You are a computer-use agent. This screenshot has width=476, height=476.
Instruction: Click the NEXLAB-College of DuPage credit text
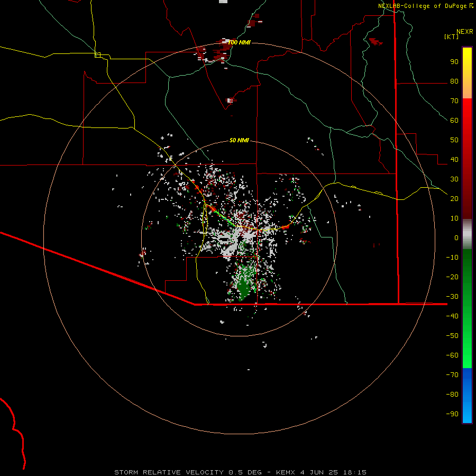(x=424, y=6)
